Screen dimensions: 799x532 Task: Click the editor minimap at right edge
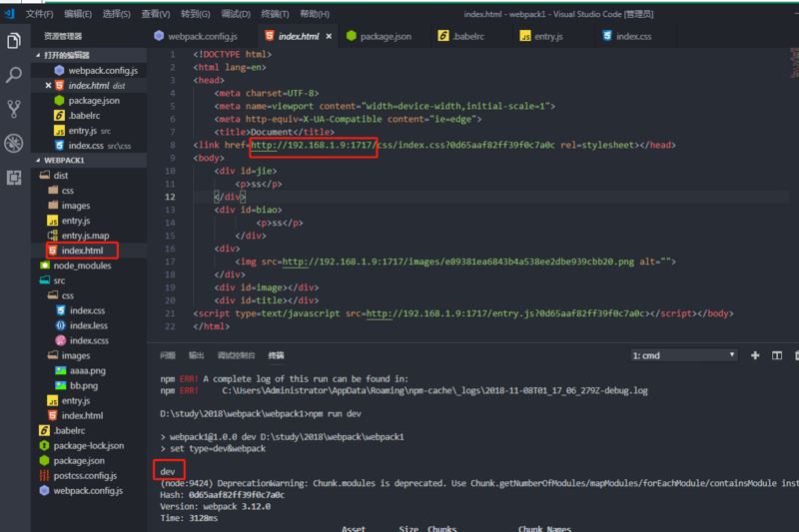pos(794,63)
